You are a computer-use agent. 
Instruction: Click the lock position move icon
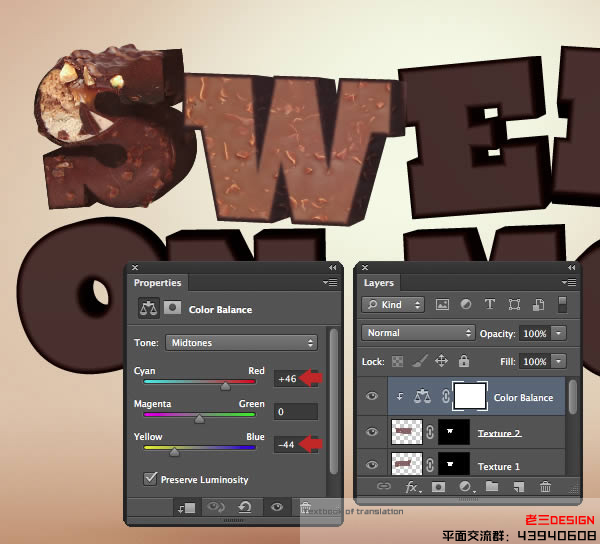click(441, 361)
